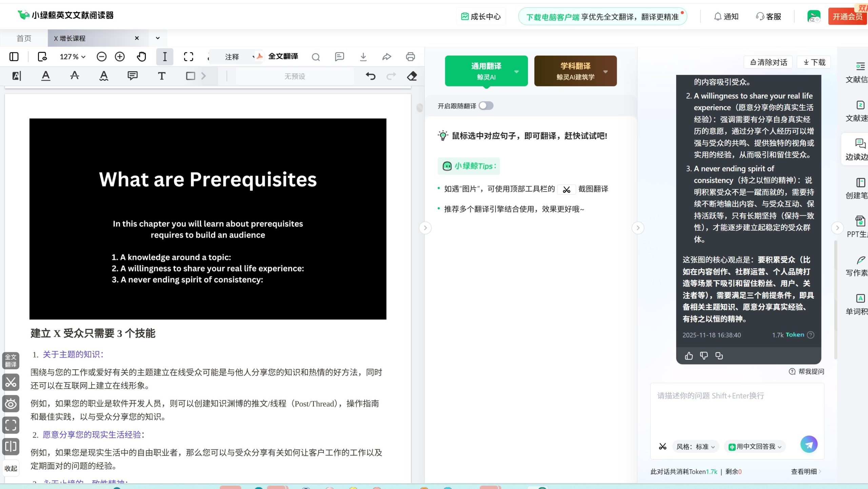Enable the 开启跟随翻译 switch
Viewport: 868px width, 489px height.
click(486, 105)
